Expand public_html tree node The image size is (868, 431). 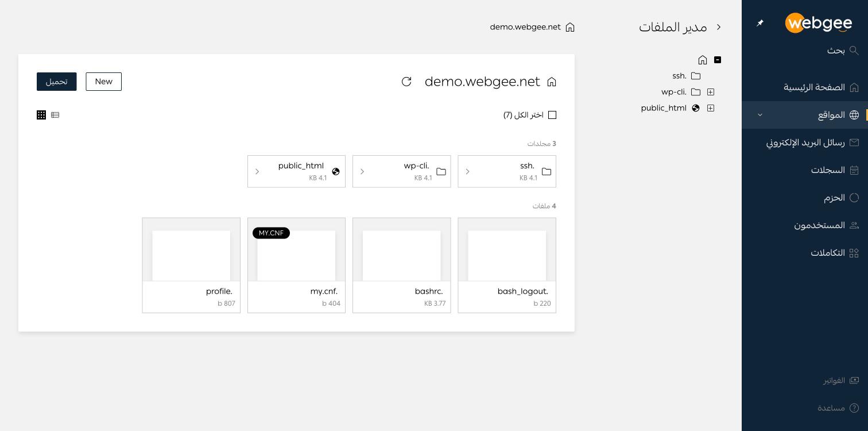coord(711,108)
